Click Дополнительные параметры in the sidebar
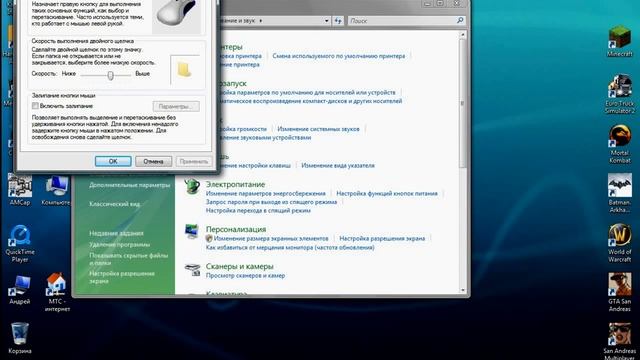This screenshot has width=640, height=360. (x=129, y=185)
